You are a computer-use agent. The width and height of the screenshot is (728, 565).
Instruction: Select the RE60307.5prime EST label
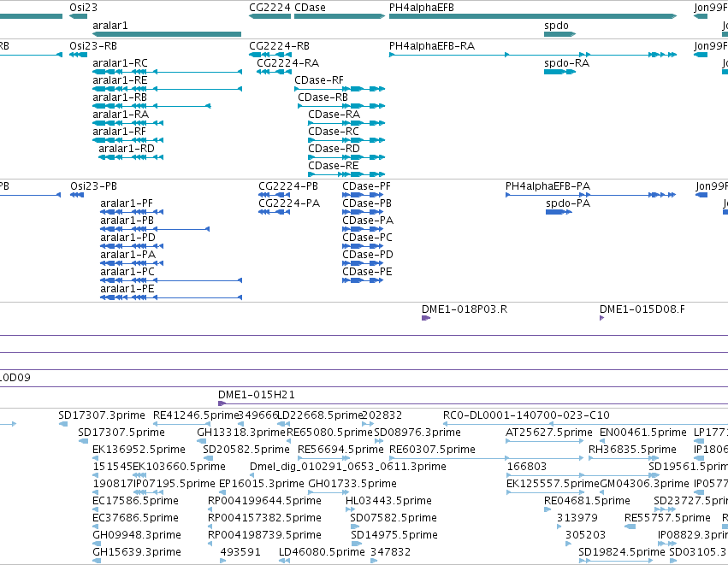pyautogui.click(x=432, y=450)
